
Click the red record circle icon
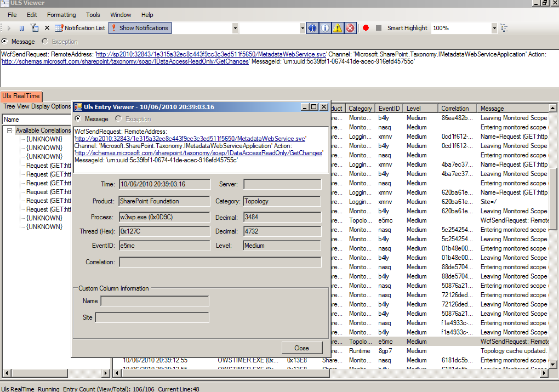coord(366,28)
